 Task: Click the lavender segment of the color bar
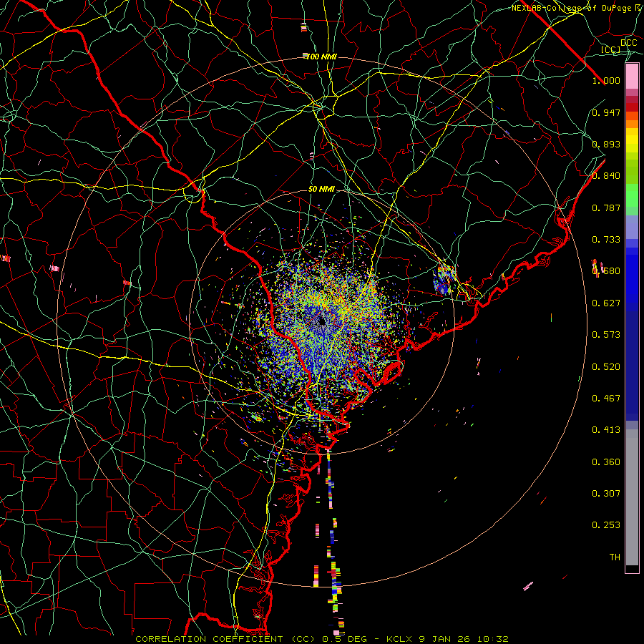click(632, 227)
